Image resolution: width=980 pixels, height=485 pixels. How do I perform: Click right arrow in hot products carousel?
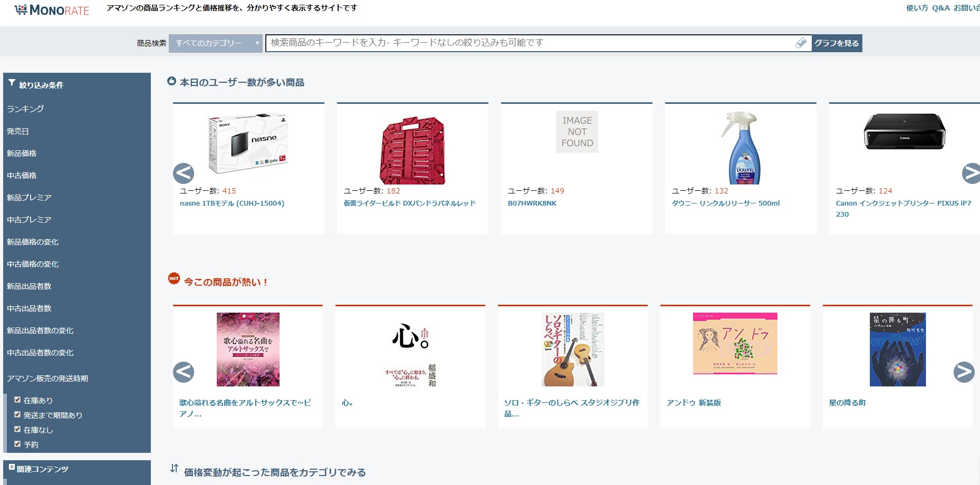[x=964, y=372]
